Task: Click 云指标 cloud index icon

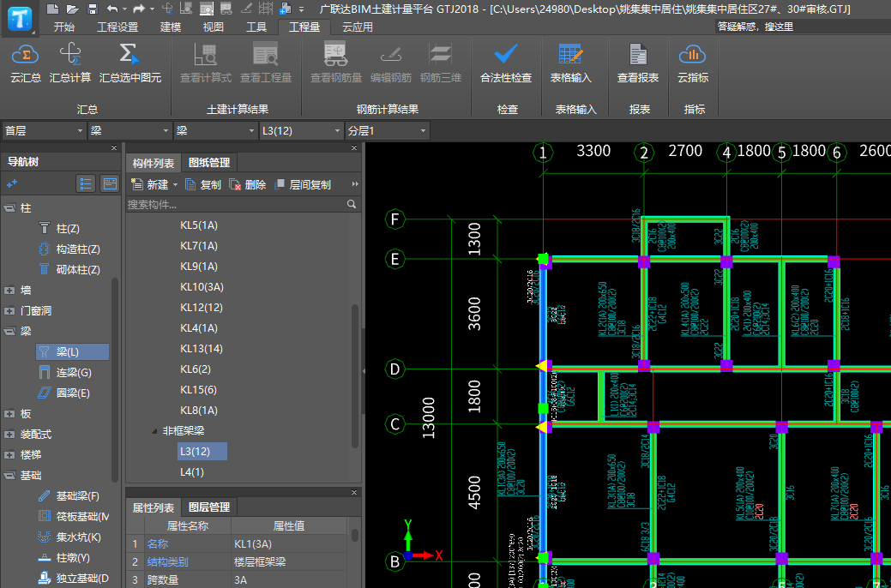Action: tap(693, 55)
